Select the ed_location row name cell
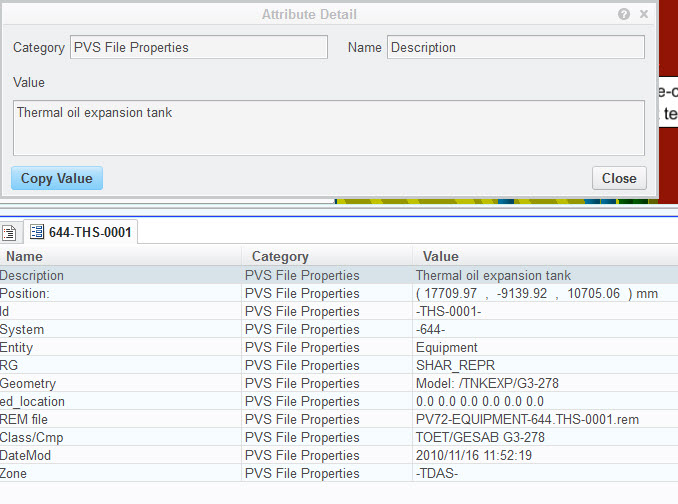The height and width of the screenshot is (504, 678). 121,402
